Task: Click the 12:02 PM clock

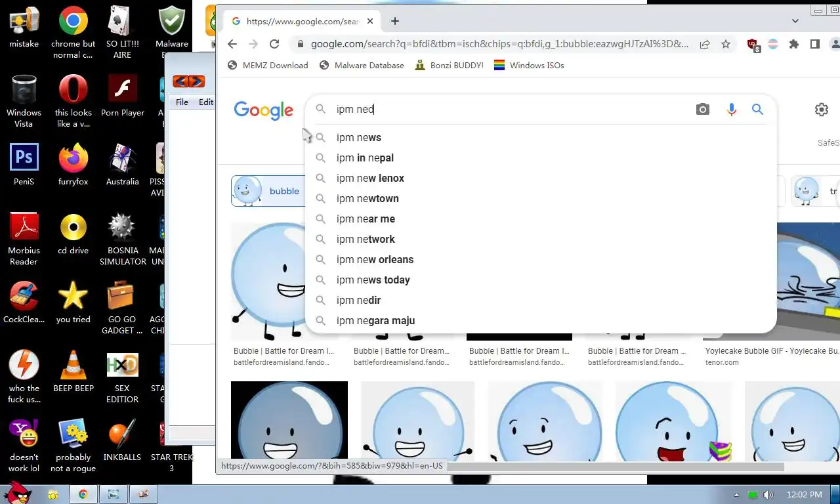Action: [x=804, y=495]
